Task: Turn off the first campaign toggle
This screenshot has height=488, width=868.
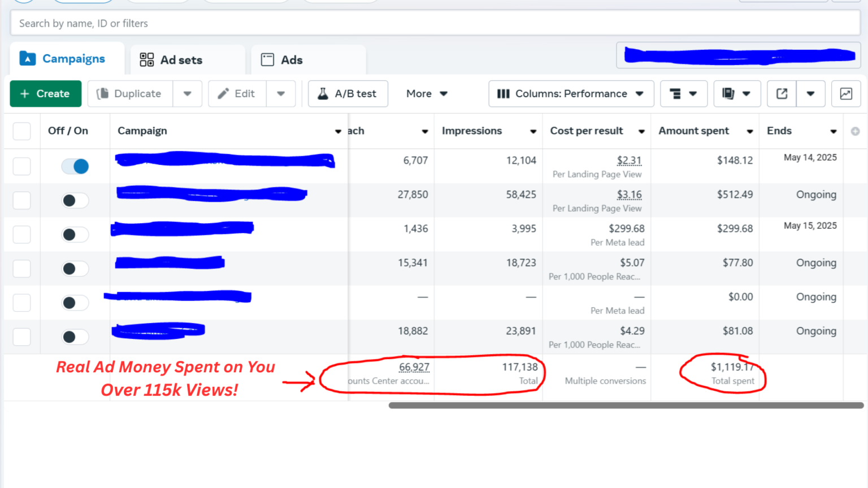Action: click(75, 167)
